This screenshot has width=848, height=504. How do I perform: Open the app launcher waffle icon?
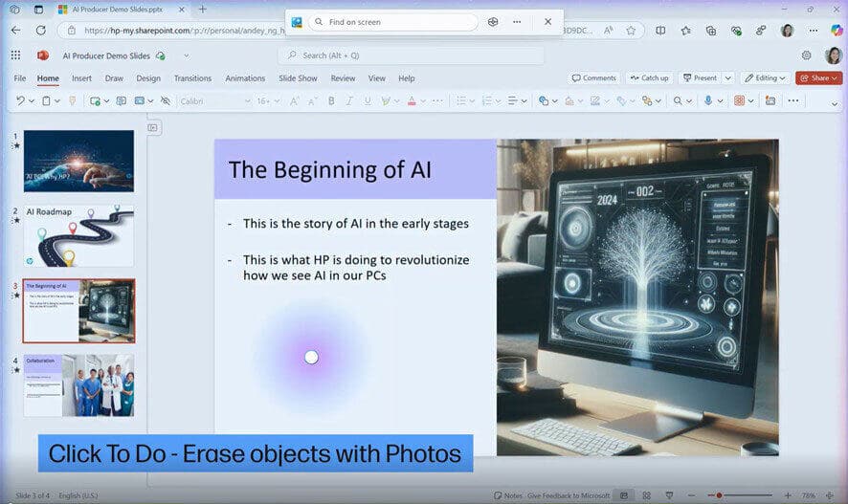(x=15, y=55)
